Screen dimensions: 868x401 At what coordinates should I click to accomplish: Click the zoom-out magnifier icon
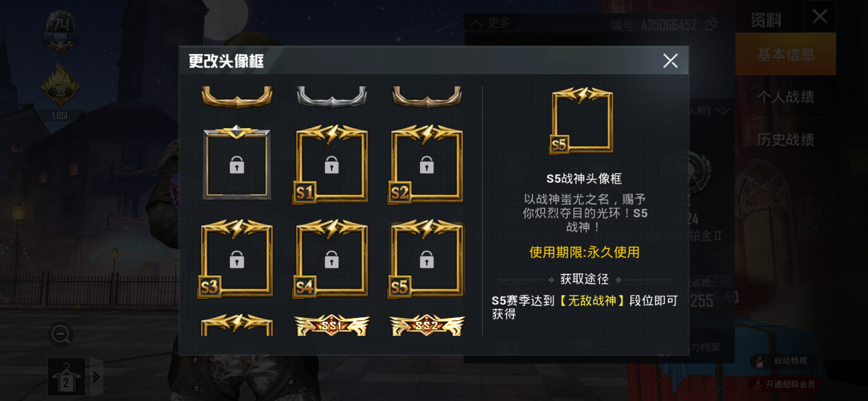(60, 335)
